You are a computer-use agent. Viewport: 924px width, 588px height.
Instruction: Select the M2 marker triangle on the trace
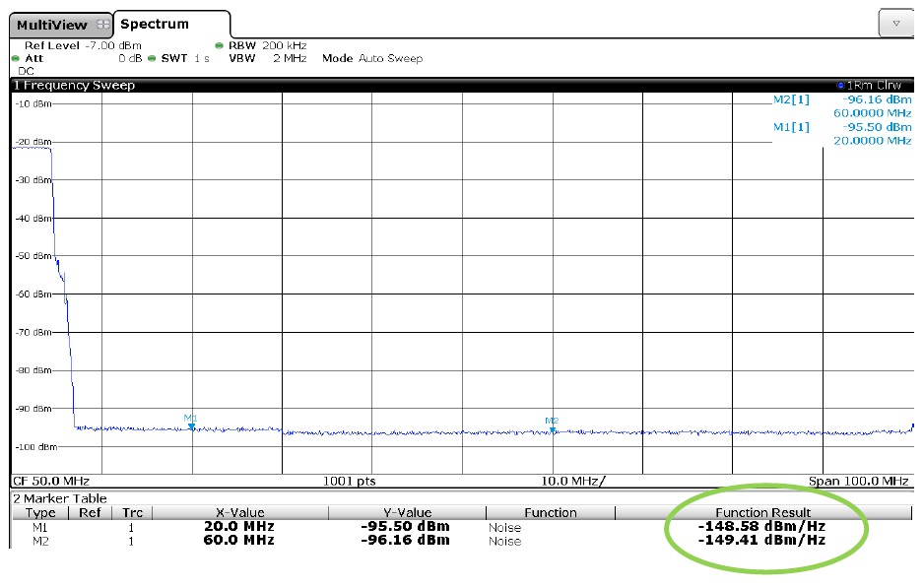[553, 428]
